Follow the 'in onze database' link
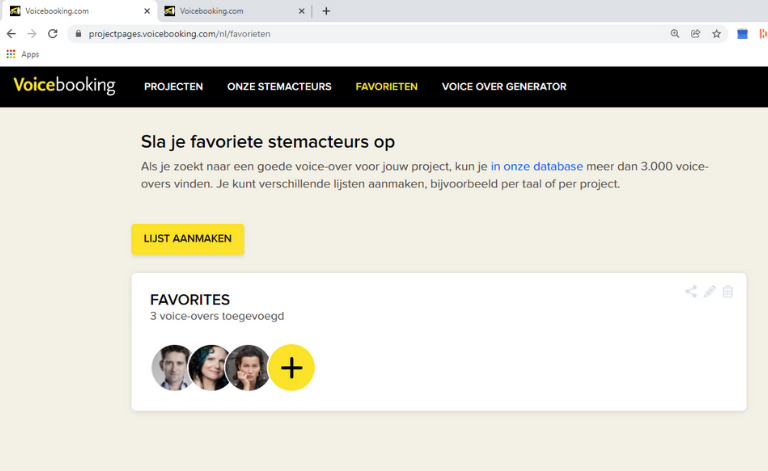768x471 pixels. pos(537,166)
